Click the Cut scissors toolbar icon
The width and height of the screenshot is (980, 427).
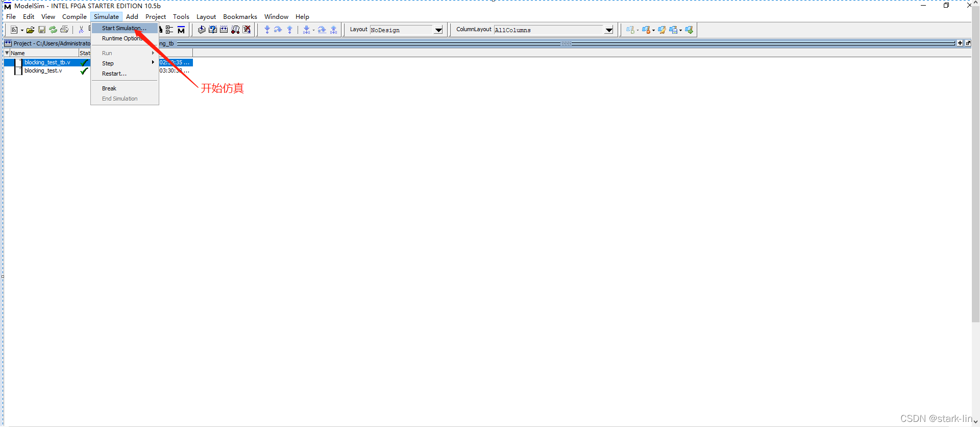click(x=81, y=30)
